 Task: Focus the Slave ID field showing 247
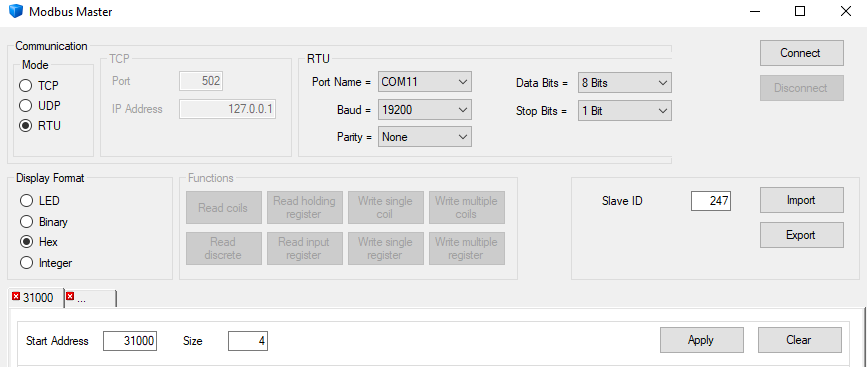711,201
